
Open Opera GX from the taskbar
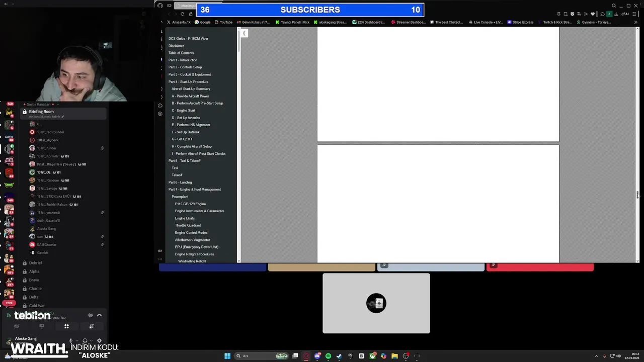click(306, 356)
